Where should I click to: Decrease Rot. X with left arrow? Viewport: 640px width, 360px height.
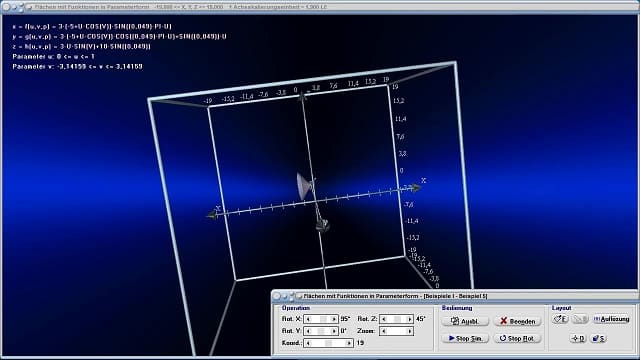coord(308,319)
